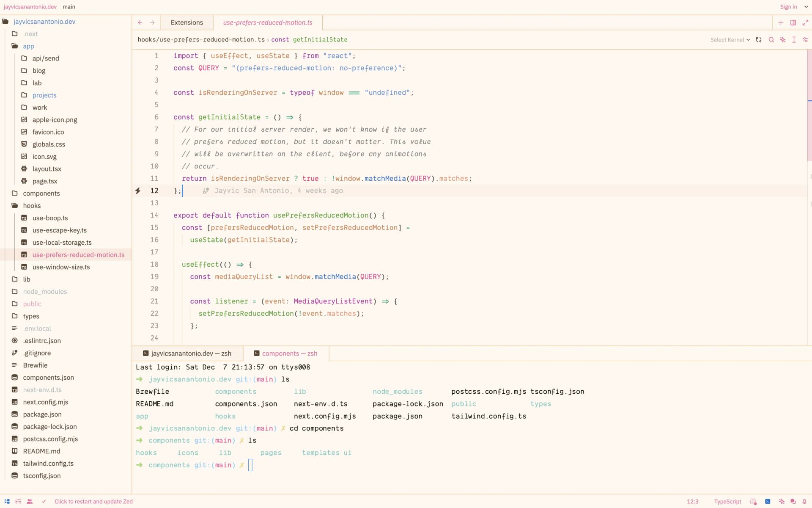Toggle the terminal panel from status bar
This screenshot has height=508, width=812.
tap(767, 501)
